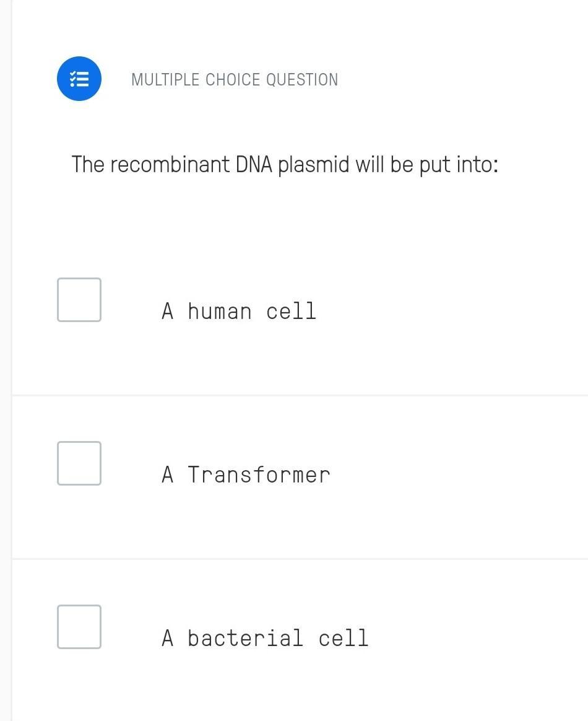Click the word "into:" ending the question

(477, 165)
